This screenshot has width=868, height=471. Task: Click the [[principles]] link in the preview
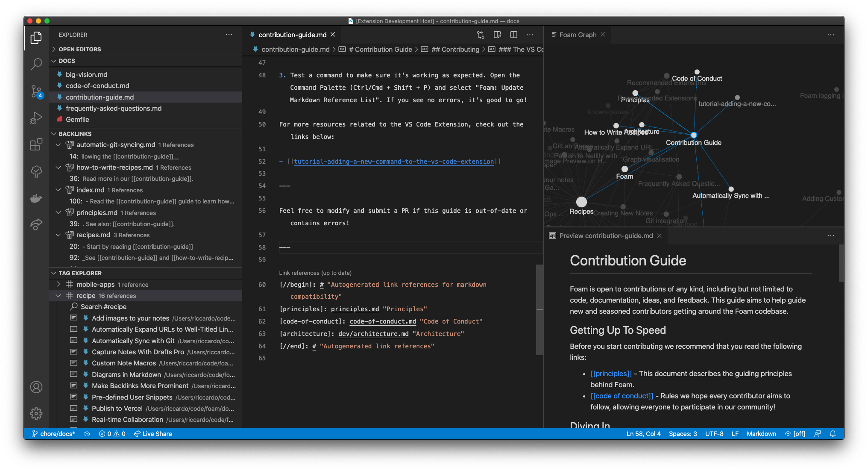coord(611,373)
